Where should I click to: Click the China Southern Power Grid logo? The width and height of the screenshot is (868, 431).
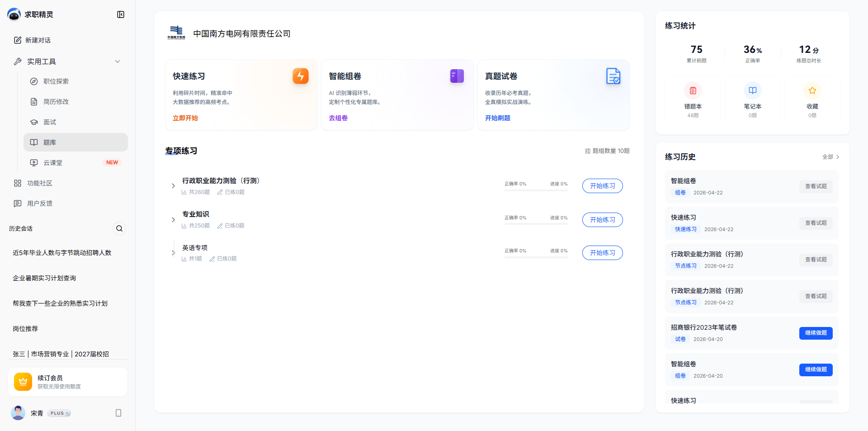pos(176,33)
